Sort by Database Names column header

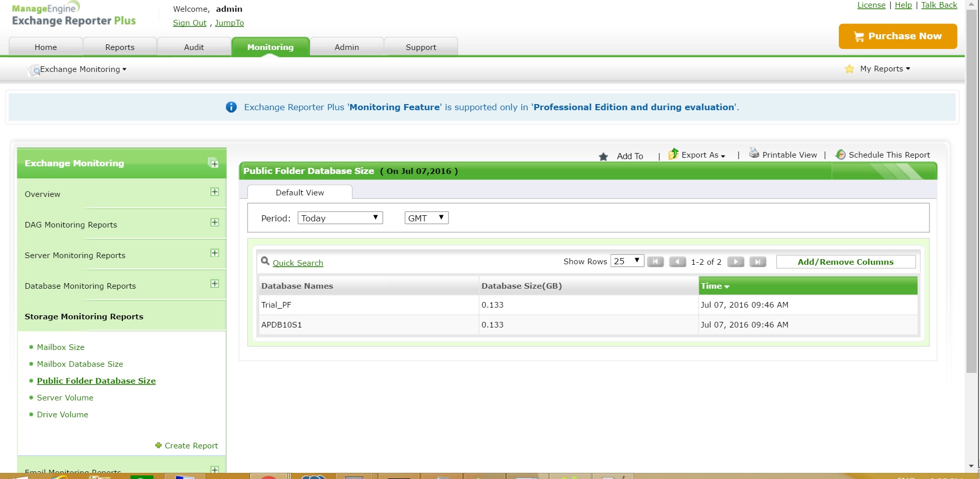[x=369, y=286]
